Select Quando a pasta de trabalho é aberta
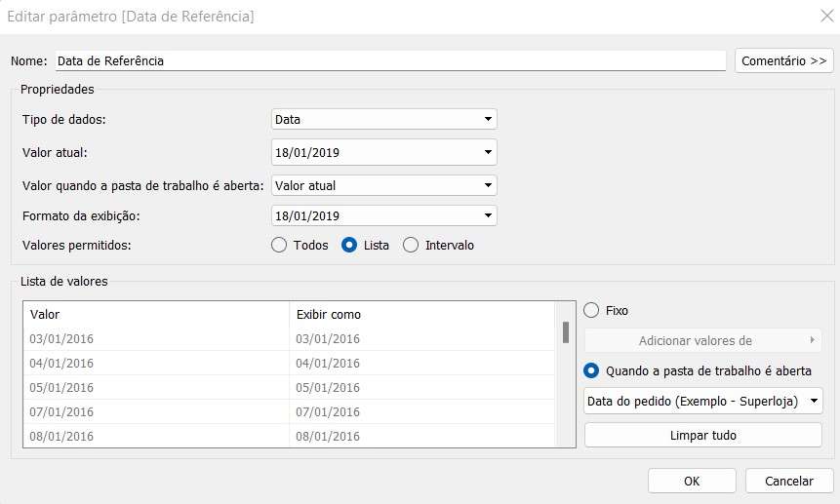Viewport: 840px width, 504px height. tap(591, 370)
